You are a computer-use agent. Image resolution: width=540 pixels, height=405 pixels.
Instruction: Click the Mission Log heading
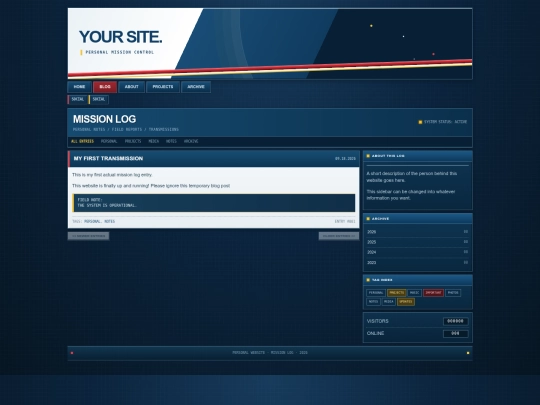coord(104,119)
